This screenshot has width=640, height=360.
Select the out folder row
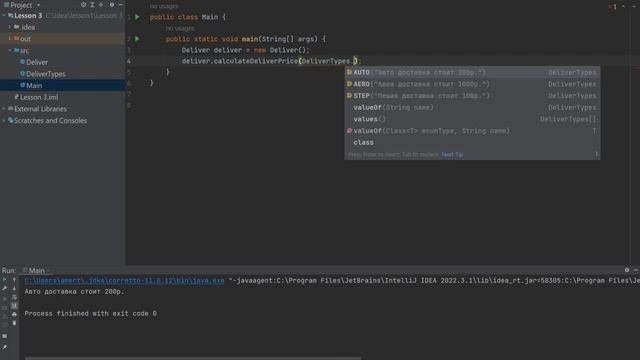pos(62,38)
